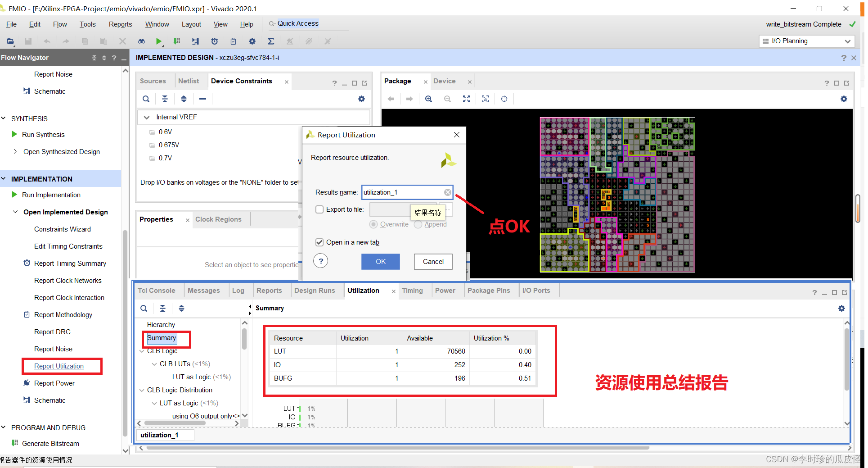Viewport: 868px width, 468px height.
Task: Click the Results name input field
Action: [405, 192]
